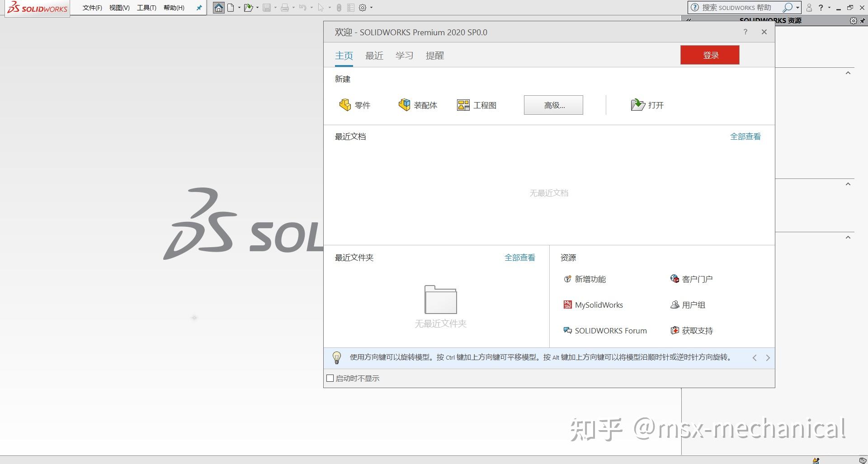Pin the SOLIDWORKS 资源 task pane
Viewport: 868px width, 464px height.
pos(862,21)
